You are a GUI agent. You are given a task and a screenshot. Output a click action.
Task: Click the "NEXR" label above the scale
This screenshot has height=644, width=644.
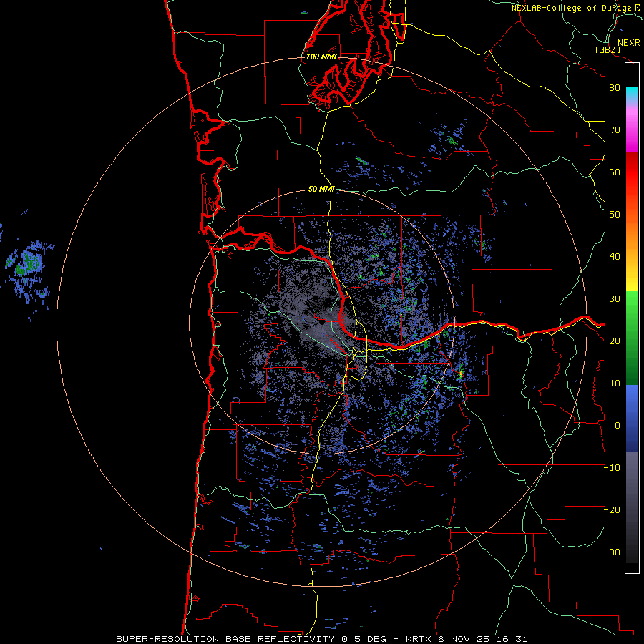(x=628, y=43)
